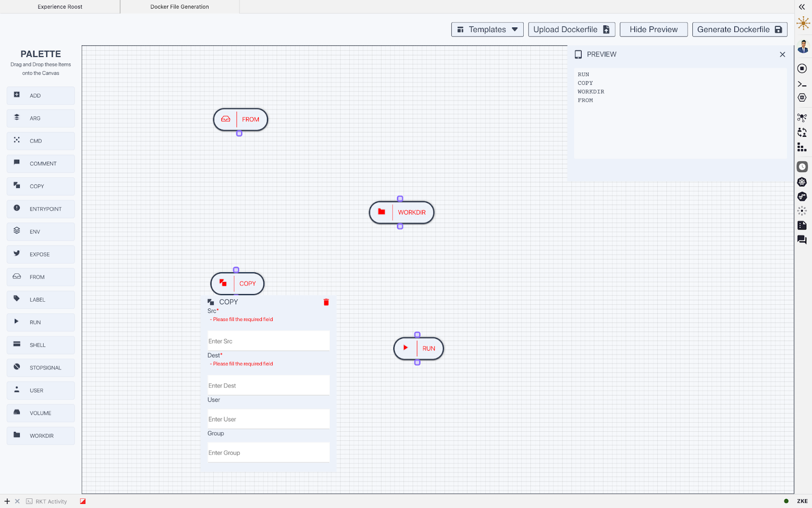Click Generate Dockerfile button

[740, 29]
